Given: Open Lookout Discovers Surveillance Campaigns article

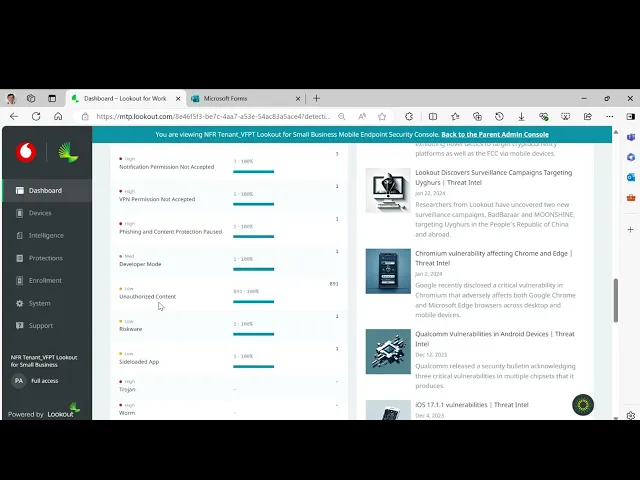Looking at the screenshot, I should (493, 178).
